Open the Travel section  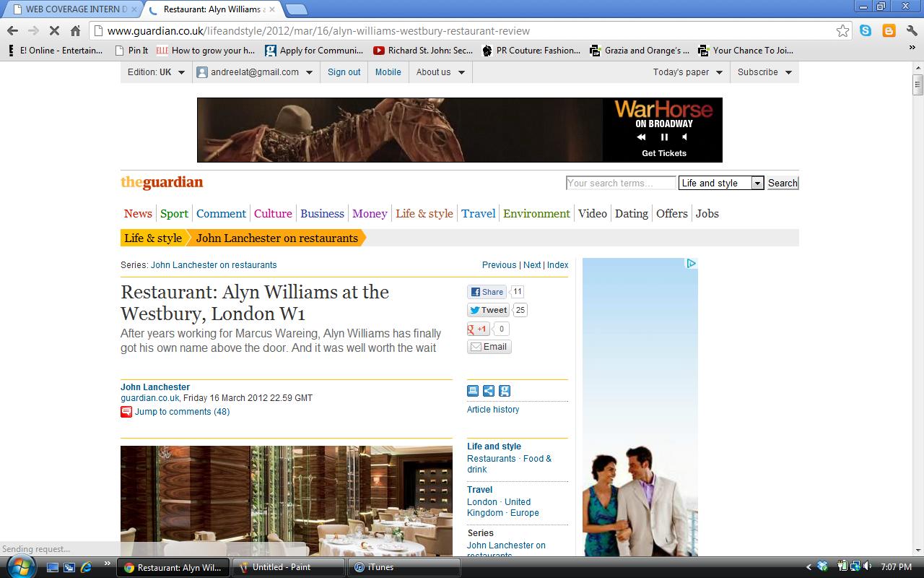click(x=479, y=213)
